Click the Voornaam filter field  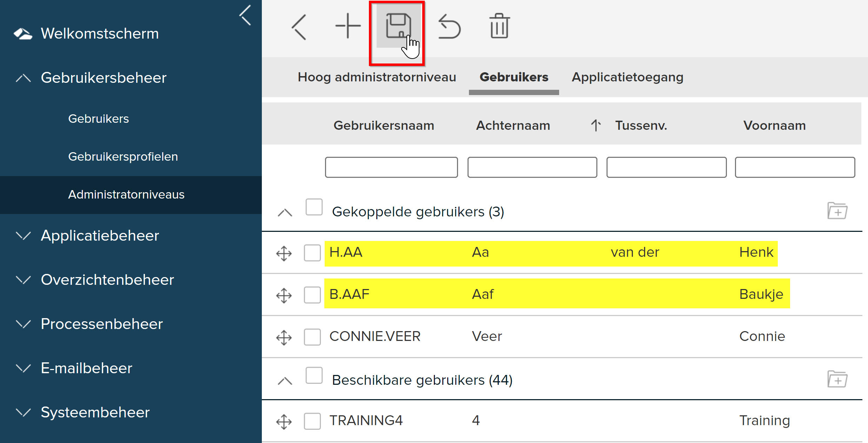[795, 167]
